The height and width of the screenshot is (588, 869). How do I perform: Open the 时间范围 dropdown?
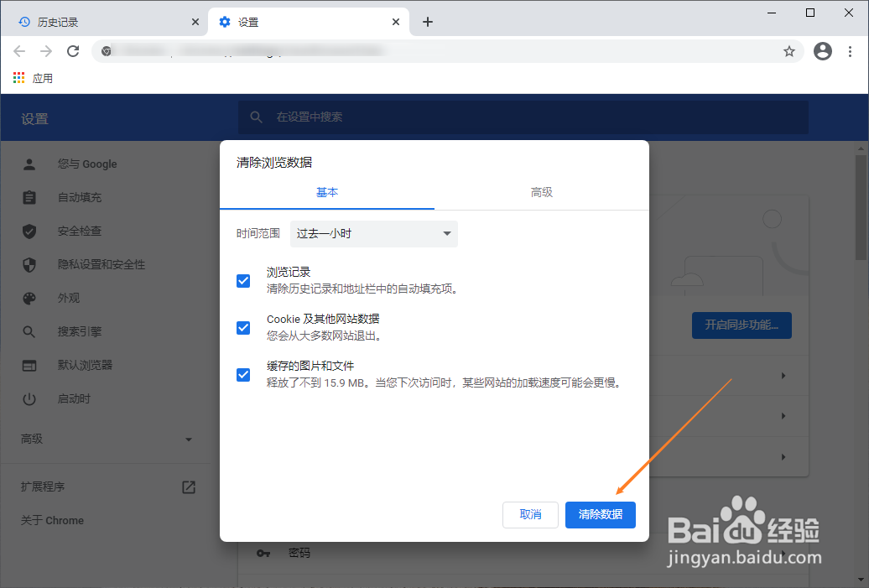point(373,234)
